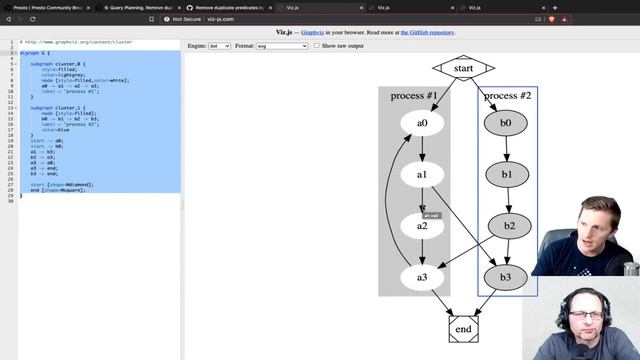
Task: Click the 'process #1' cluster label
Action: (414, 96)
